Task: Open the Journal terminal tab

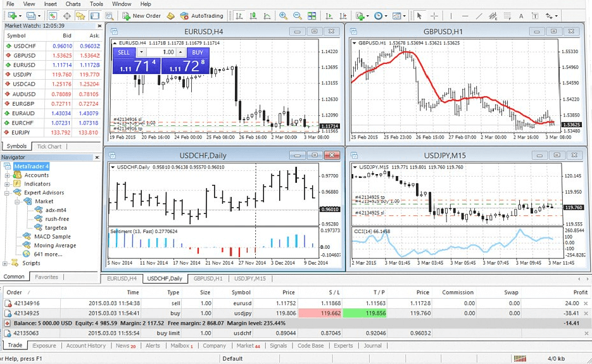Action: pyautogui.click(x=373, y=346)
